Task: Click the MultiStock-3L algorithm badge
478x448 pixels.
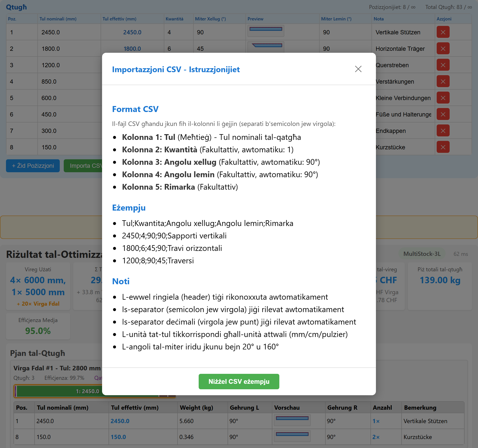Action: point(422,254)
